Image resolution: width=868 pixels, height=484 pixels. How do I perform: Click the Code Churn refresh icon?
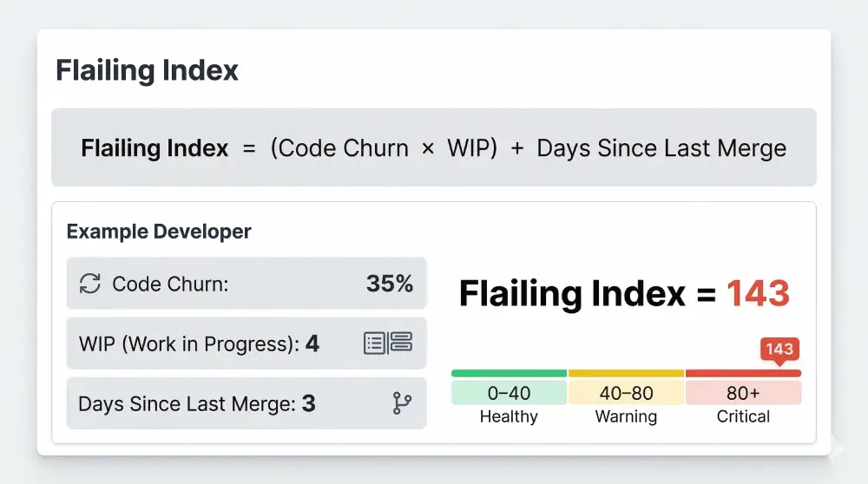(90, 284)
